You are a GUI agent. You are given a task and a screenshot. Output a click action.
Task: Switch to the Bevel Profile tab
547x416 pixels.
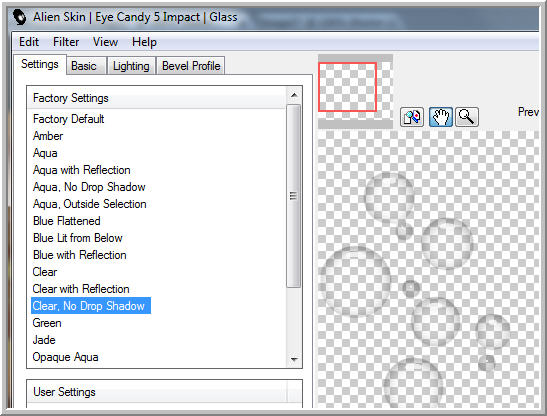tap(191, 66)
